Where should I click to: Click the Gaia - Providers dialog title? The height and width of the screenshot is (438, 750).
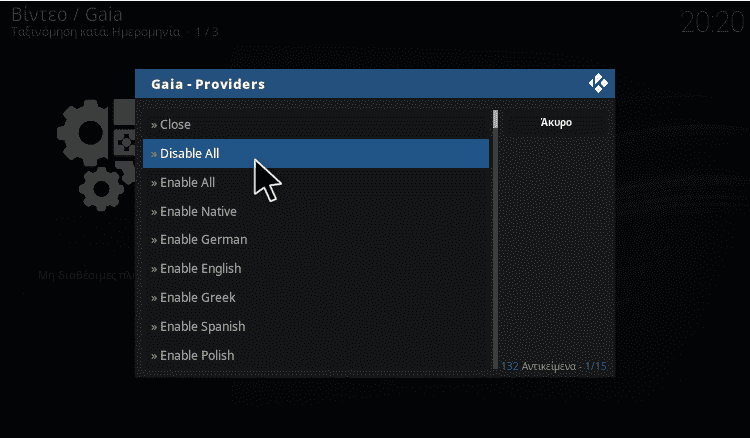point(208,84)
